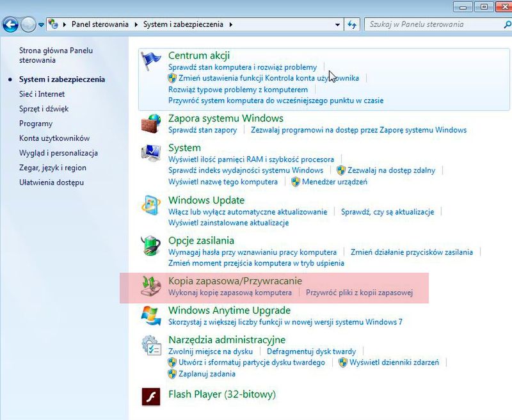Click the Windows Update icon

[x=151, y=206]
